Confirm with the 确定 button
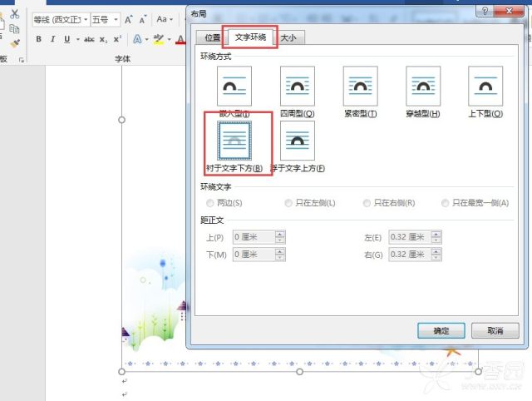 [x=441, y=330]
